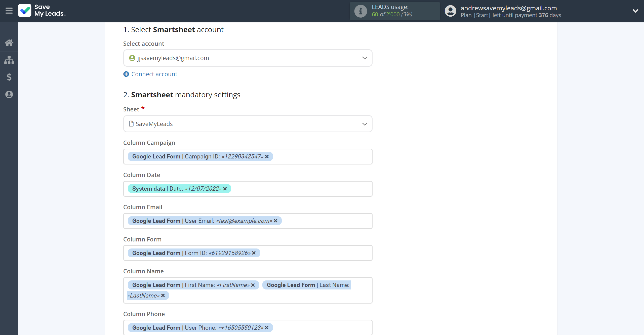The width and height of the screenshot is (644, 335).
Task: Remove the Form ID tag
Action: click(254, 253)
